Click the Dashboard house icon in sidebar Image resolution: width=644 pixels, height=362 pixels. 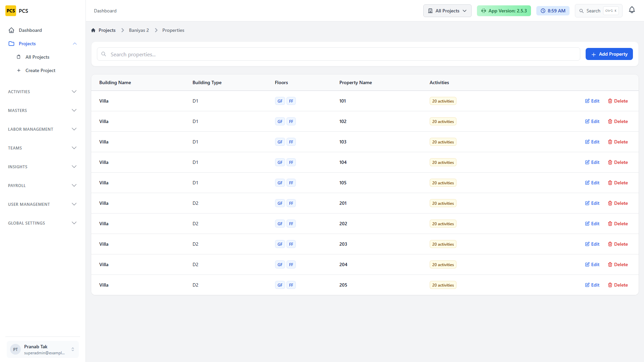pos(11,30)
